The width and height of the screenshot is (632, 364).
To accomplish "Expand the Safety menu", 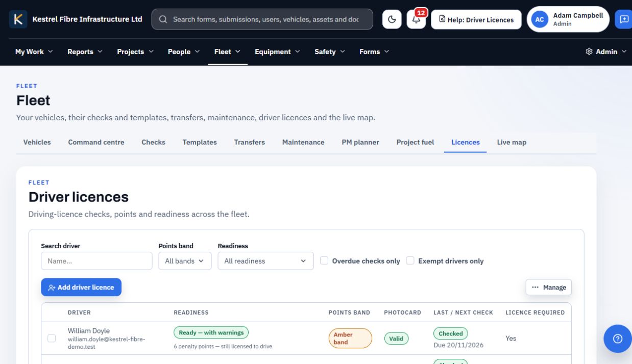I will coord(330,51).
